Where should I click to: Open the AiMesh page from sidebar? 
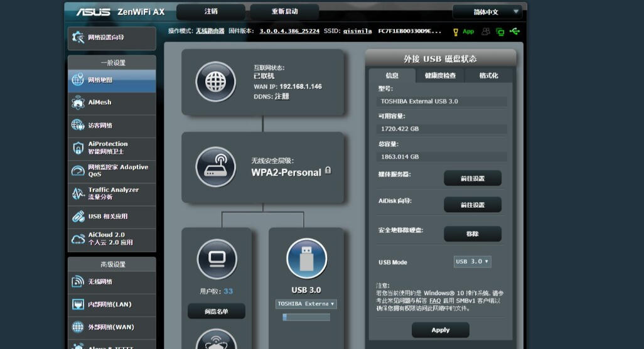[112, 103]
